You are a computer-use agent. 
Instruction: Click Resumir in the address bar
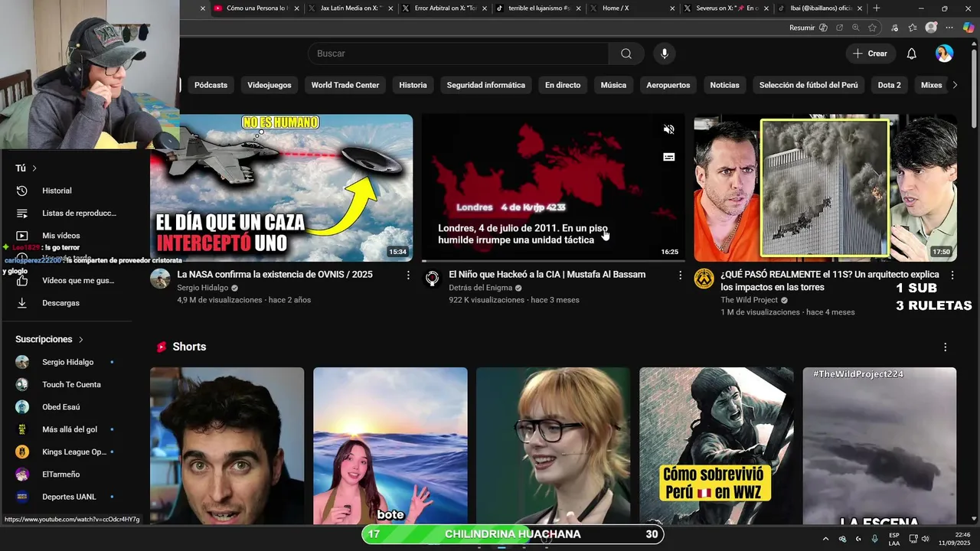click(x=808, y=28)
